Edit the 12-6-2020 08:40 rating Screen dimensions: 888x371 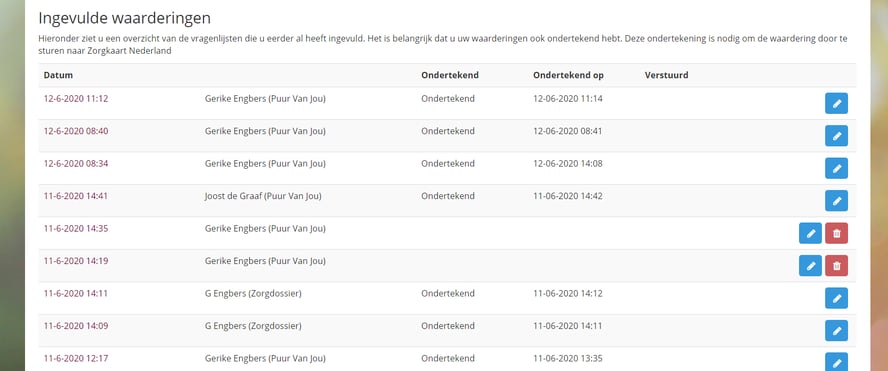click(x=836, y=136)
